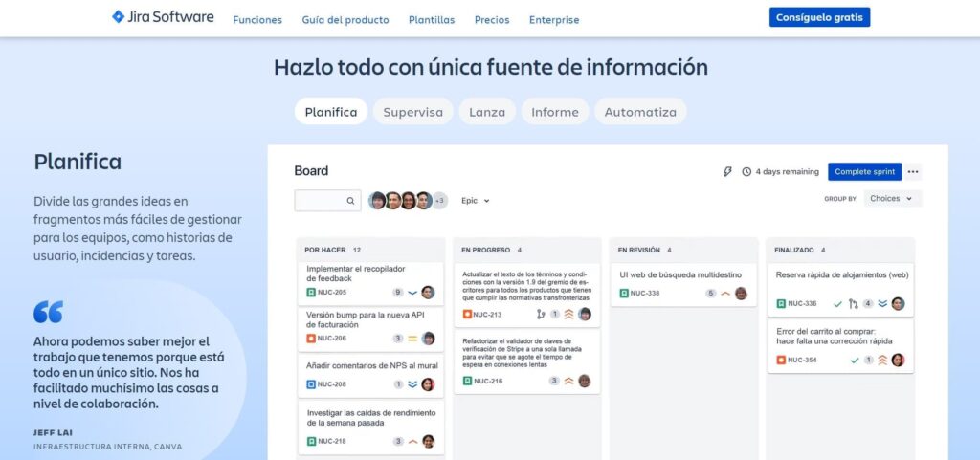
Task: Click the clock icon by days remaining
Action: pyautogui.click(x=746, y=171)
